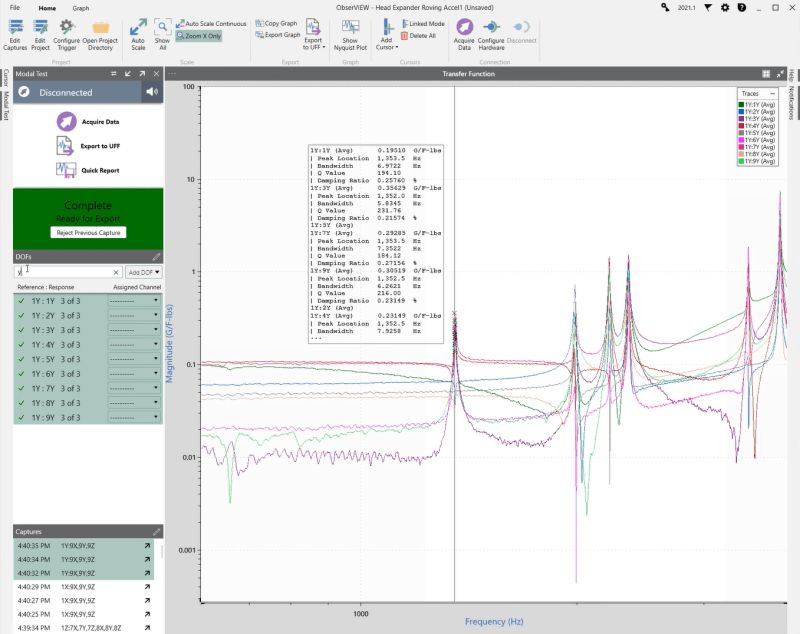Open the Notifications side tab
The width and height of the screenshot is (800, 634).
790,103
